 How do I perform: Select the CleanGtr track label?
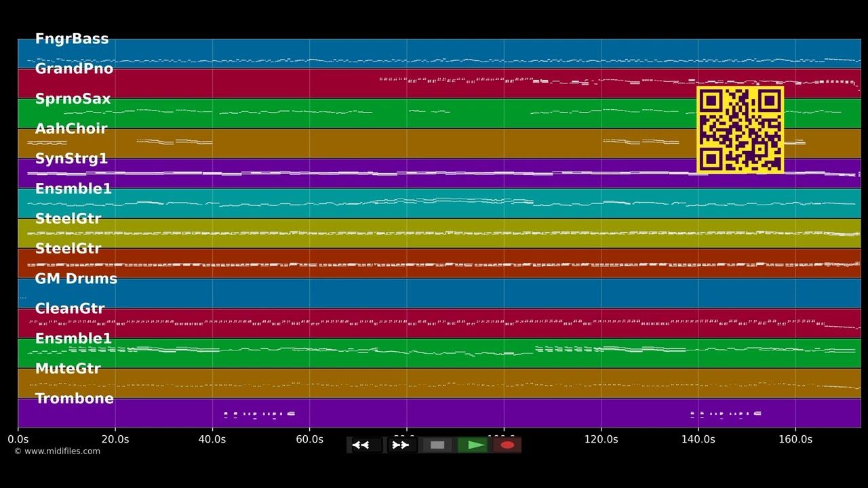(x=70, y=308)
